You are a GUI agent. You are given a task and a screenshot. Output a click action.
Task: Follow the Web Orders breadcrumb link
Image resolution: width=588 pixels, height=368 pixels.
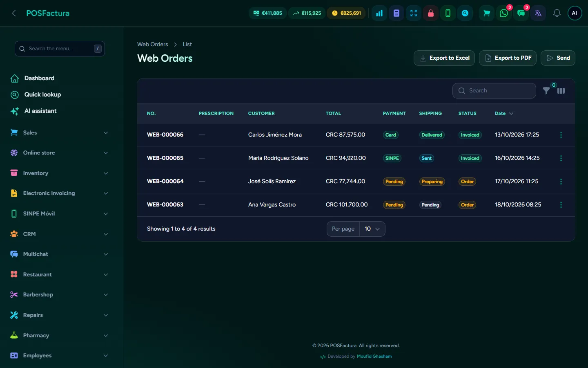(153, 44)
